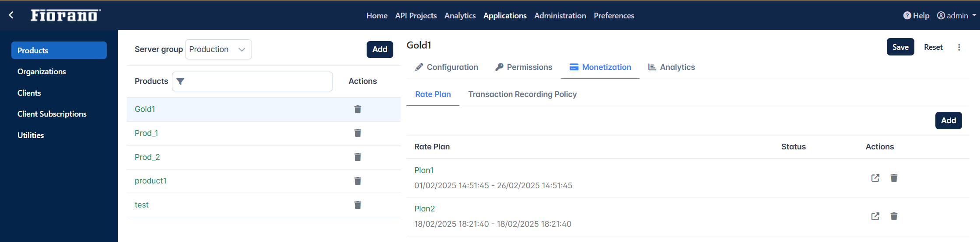The width and height of the screenshot is (980, 242).
Task: Open the Applications menu
Action: tap(505, 15)
